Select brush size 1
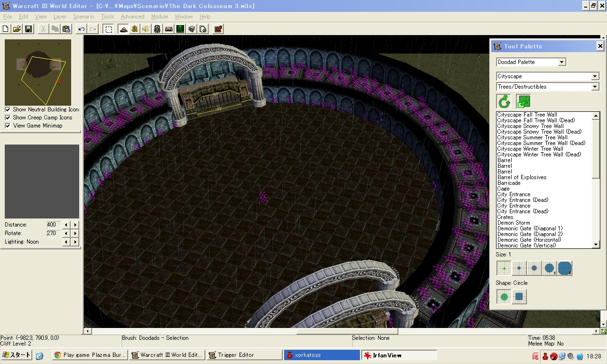Image resolution: width=607 pixels, height=364 pixels. tap(504, 268)
